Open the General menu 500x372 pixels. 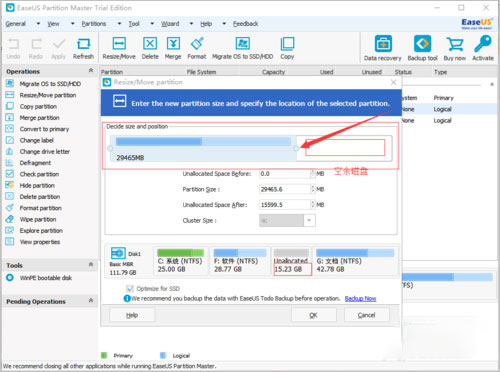point(16,24)
